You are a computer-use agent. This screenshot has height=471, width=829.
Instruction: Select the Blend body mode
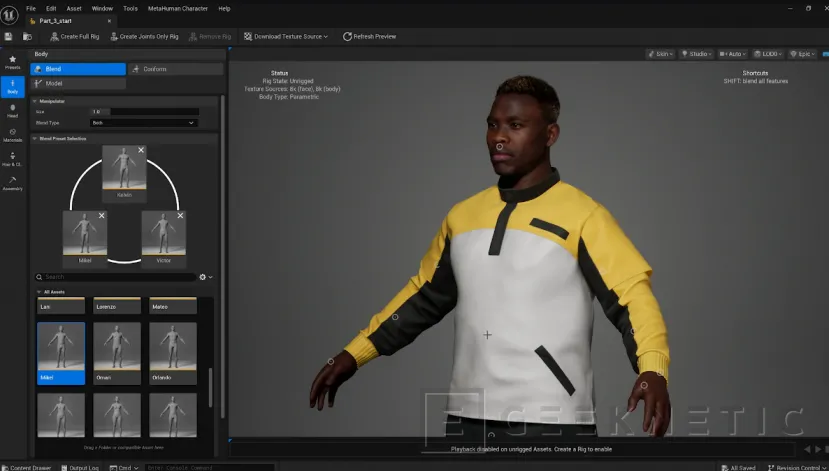(78, 69)
